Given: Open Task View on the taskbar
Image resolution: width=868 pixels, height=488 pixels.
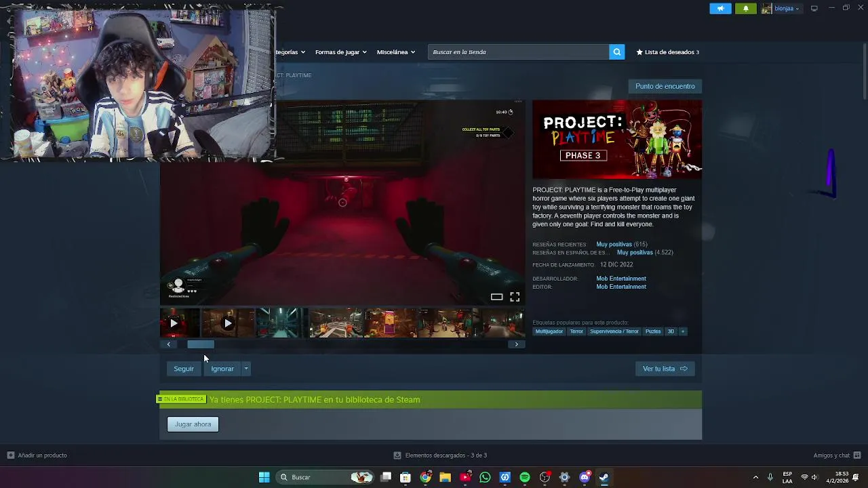Looking at the screenshot, I should (386, 477).
